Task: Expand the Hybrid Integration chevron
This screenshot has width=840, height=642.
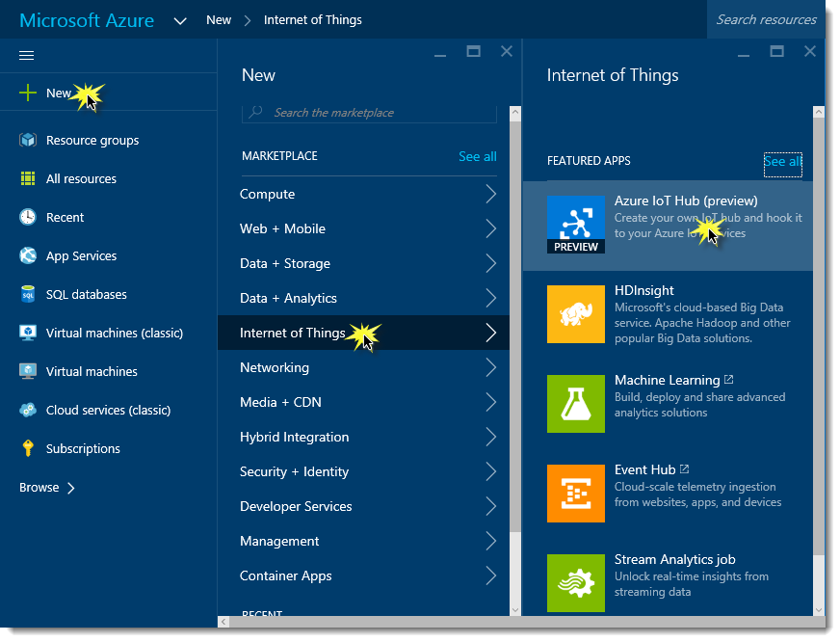Action: tap(490, 437)
